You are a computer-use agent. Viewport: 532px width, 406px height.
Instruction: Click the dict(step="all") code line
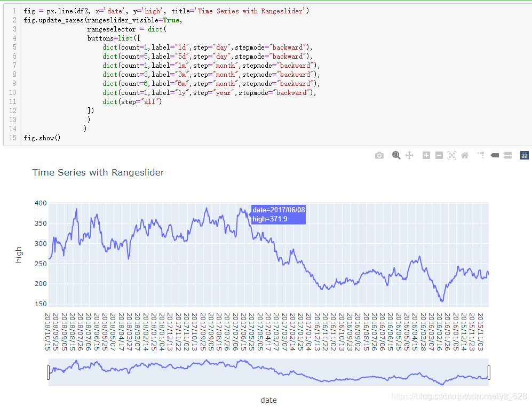click(132, 102)
